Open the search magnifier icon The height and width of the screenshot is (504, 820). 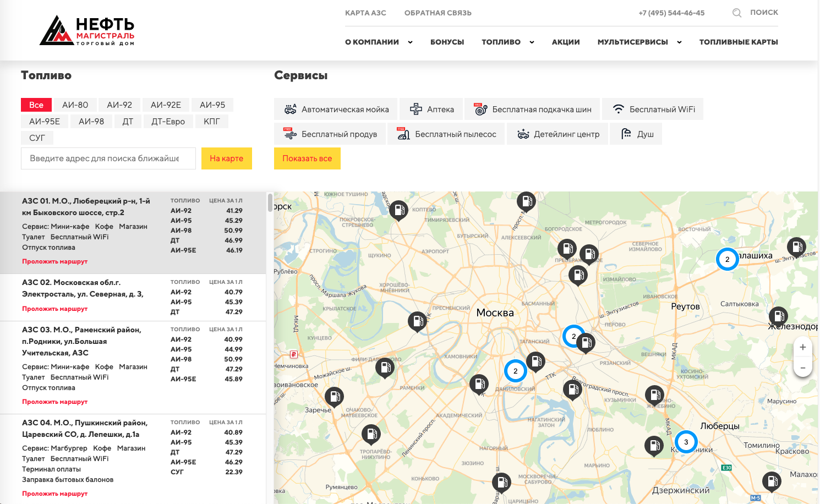[737, 13]
